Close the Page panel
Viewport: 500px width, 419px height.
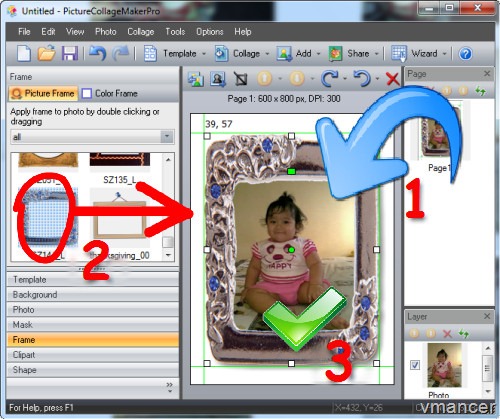tap(487, 73)
